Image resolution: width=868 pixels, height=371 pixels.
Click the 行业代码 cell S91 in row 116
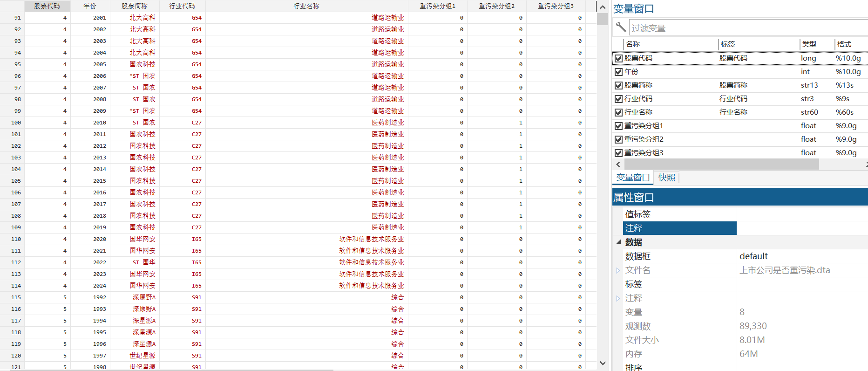182,309
